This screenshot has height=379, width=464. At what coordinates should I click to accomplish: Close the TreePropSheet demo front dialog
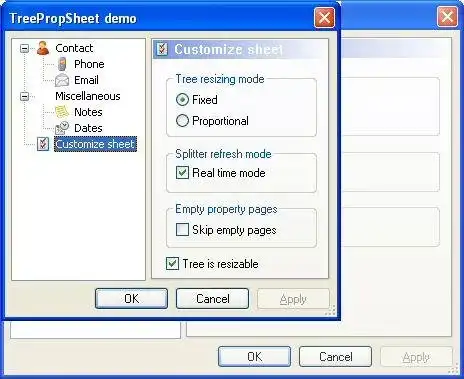point(324,18)
